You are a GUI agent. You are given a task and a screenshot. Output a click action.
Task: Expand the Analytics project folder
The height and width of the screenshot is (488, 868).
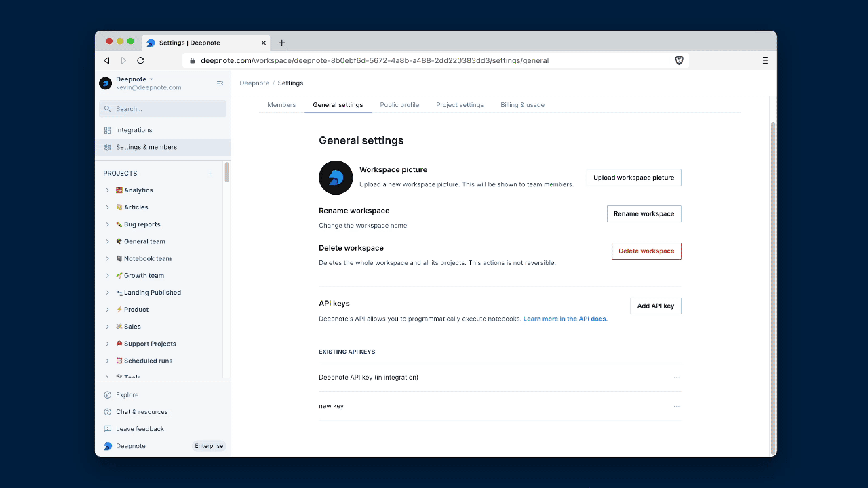click(108, 190)
